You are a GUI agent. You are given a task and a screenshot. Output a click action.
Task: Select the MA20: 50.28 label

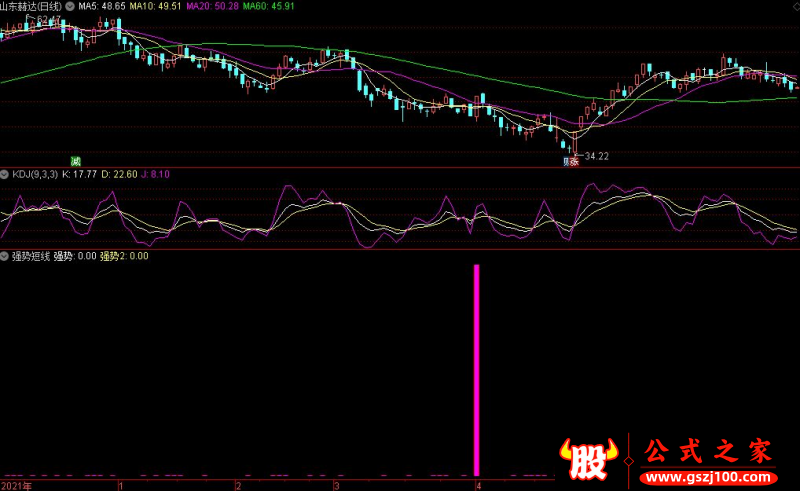point(212,7)
